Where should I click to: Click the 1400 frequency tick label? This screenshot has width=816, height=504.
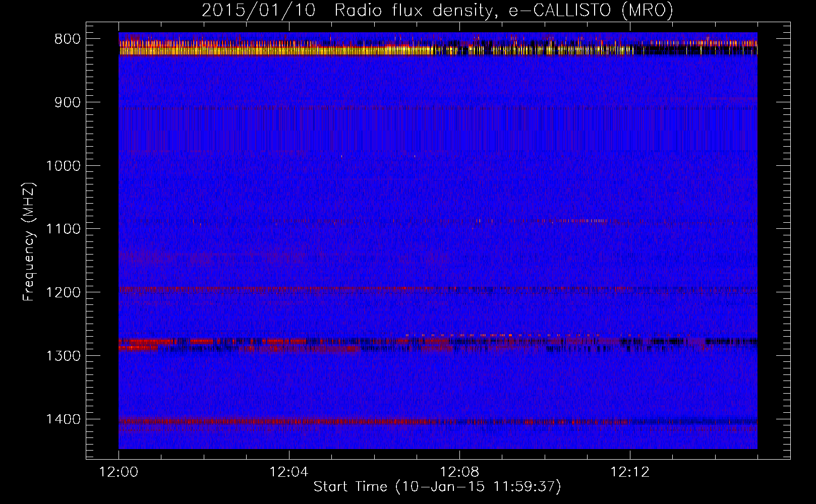click(63, 419)
